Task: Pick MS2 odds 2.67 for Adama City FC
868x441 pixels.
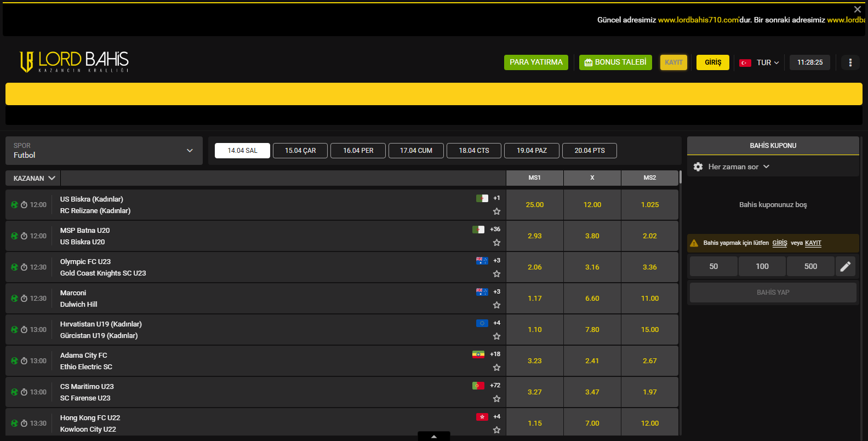Action: [x=650, y=361]
